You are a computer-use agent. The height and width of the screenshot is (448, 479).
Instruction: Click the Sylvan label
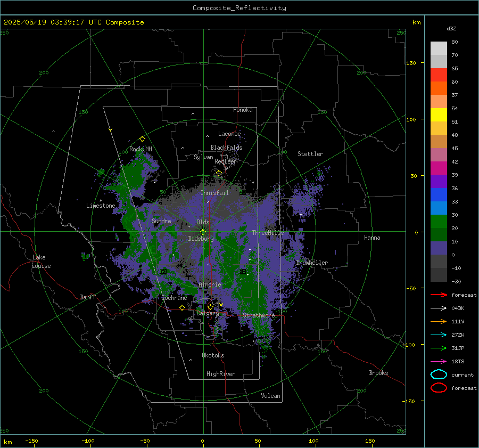click(203, 157)
